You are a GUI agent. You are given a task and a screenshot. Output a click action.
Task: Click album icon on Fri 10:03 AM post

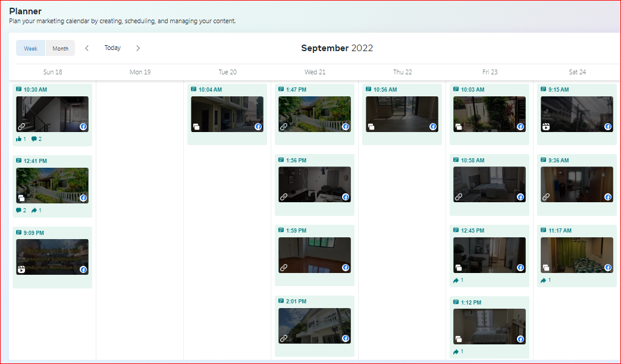[459, 127]
